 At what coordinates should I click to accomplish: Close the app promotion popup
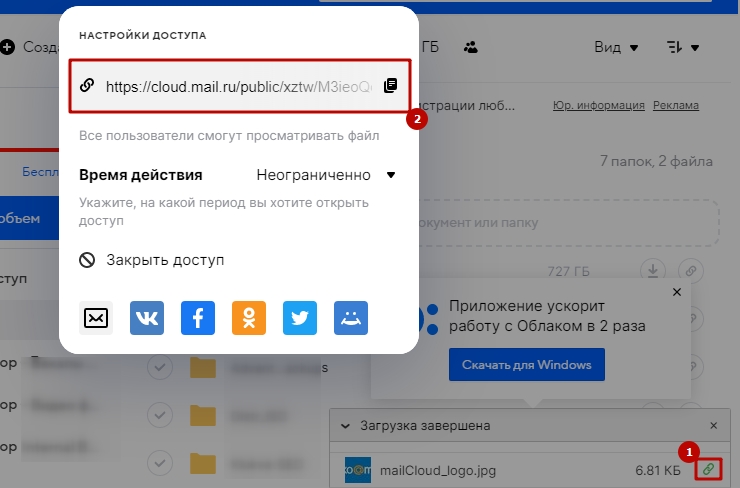point(677,292)
